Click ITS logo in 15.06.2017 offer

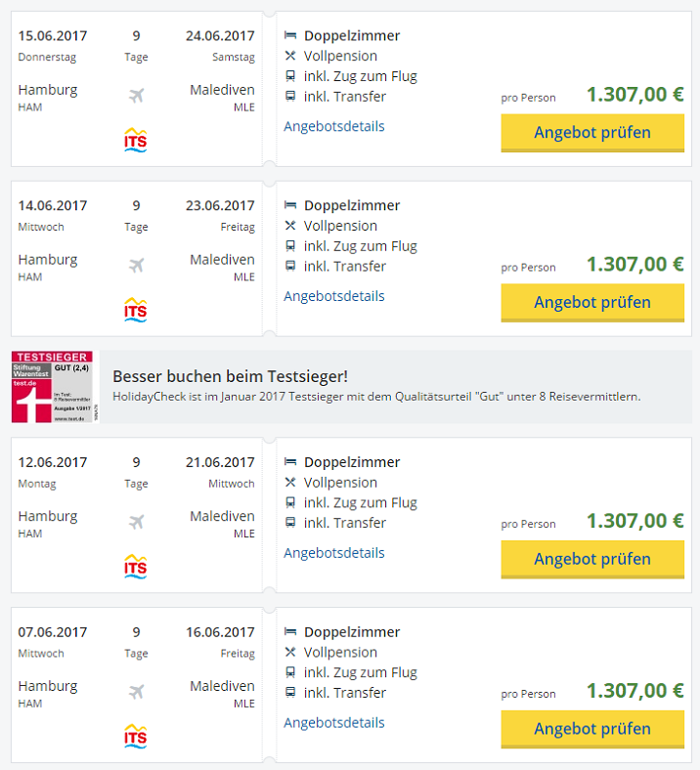(136, 140)
